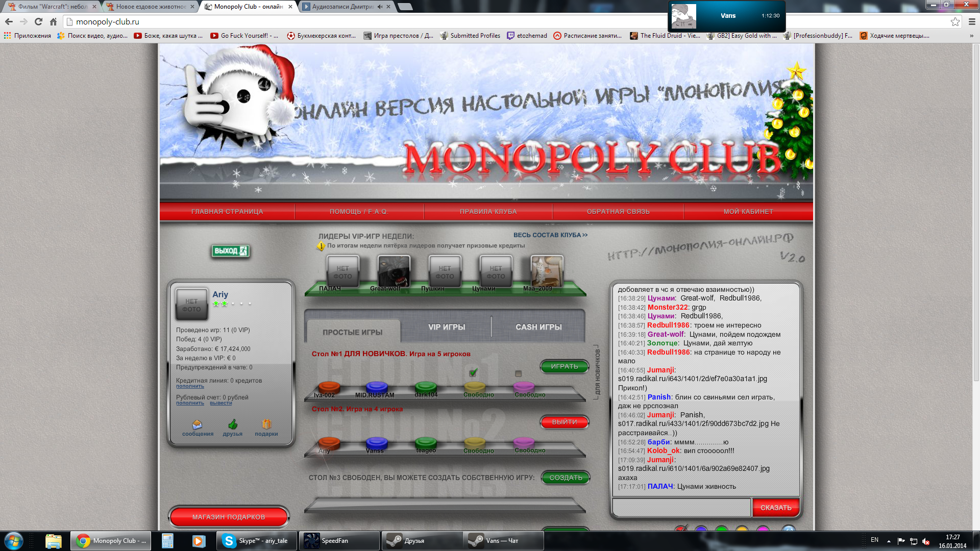
Task: Take purple Свободно seat at table 1
Action: [524, 387]
